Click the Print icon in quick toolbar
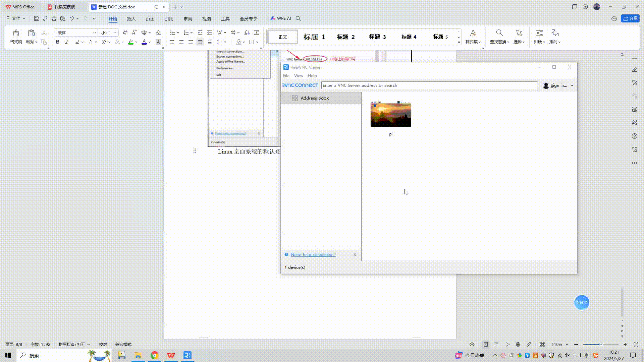Viewport: 644px width, 362px height. [54, 18]
